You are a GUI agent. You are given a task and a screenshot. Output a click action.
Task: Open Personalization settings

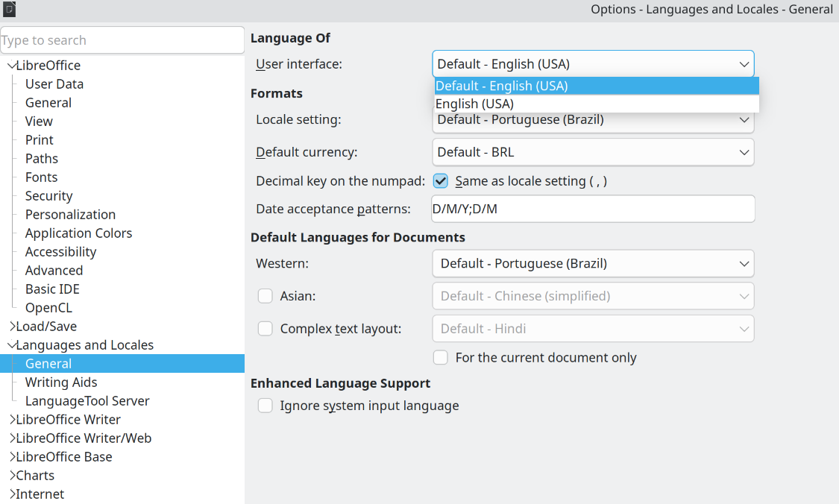pos(70,215)
